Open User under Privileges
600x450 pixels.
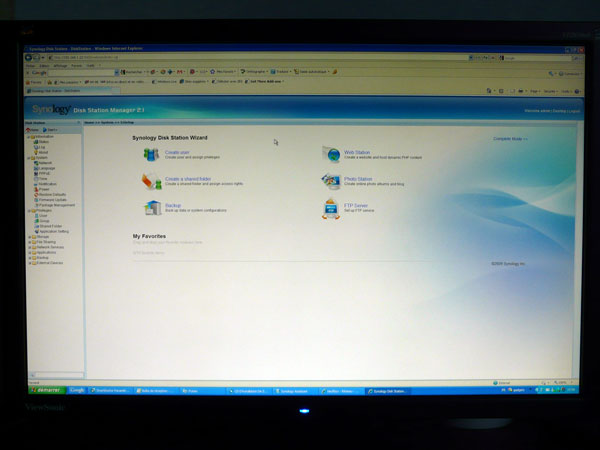[x=41, y=215]
